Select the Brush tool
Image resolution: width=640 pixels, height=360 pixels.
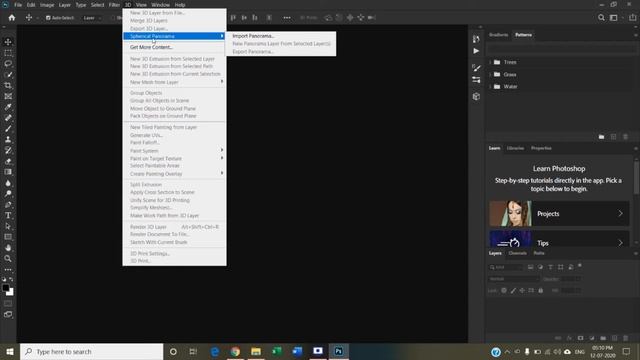tap(8, 129)
